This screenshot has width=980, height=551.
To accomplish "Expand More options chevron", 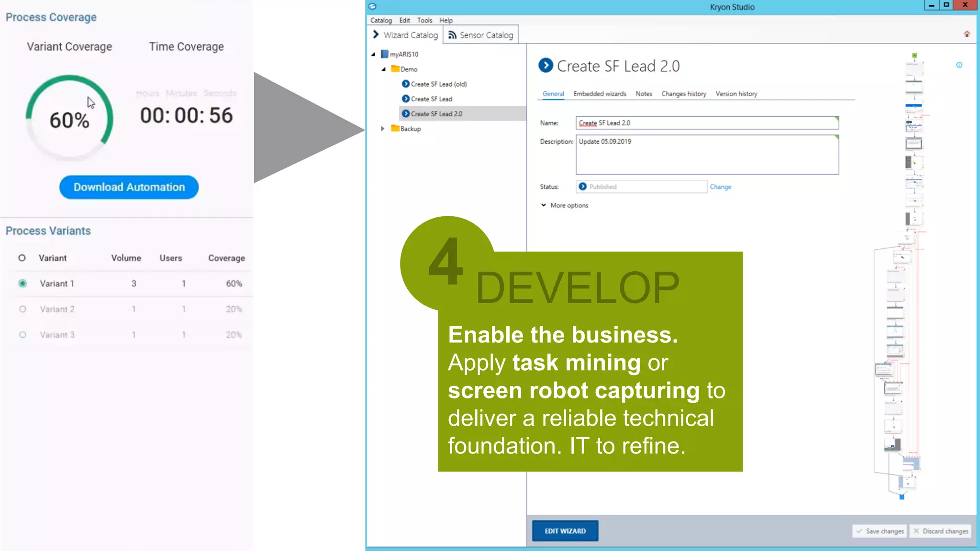I will [x=544, y=205].
